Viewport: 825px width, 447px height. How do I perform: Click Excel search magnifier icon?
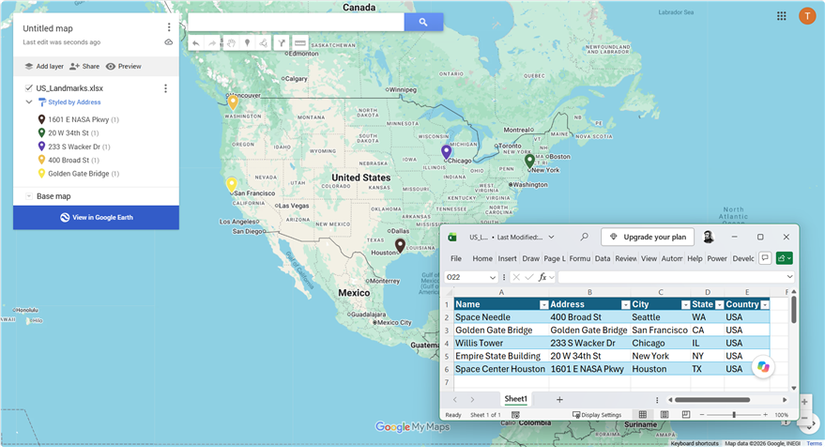(584, 237)
